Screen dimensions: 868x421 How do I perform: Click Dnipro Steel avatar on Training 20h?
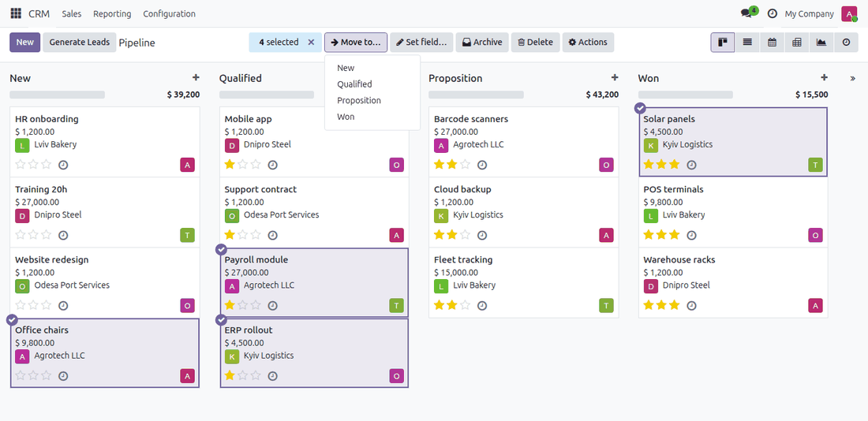coord(22,215)
